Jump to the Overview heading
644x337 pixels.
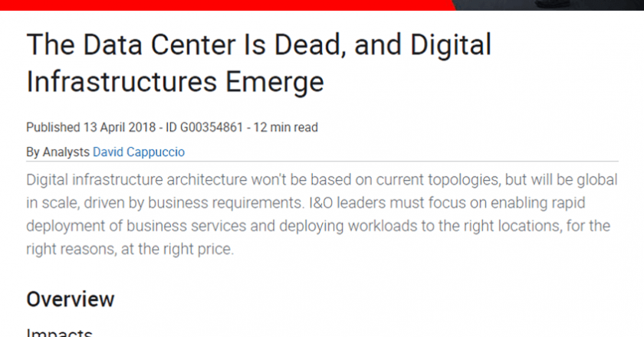point(71,299)
